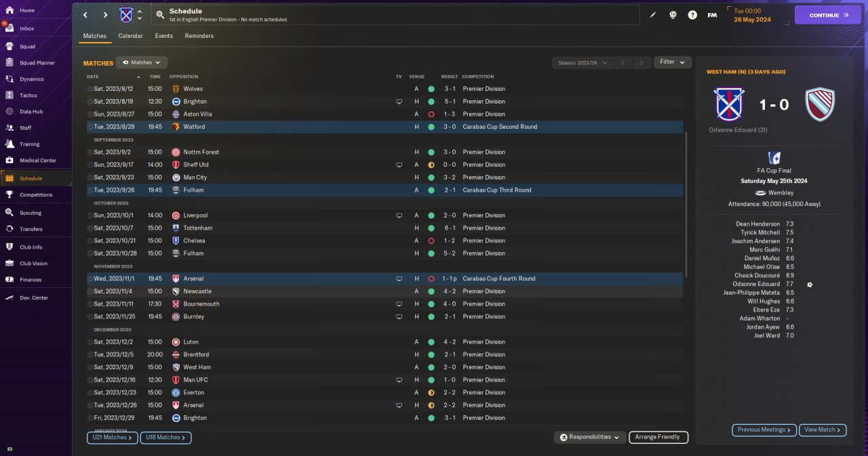This screenshot has height=456, width=868.
Task: Sort the list by Date column header
Action: coord(92,77)
